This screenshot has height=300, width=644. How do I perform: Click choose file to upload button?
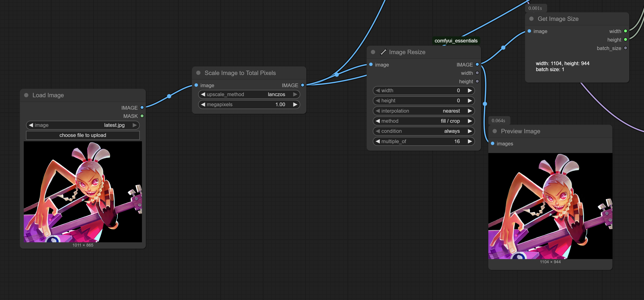tap(83, 135)
